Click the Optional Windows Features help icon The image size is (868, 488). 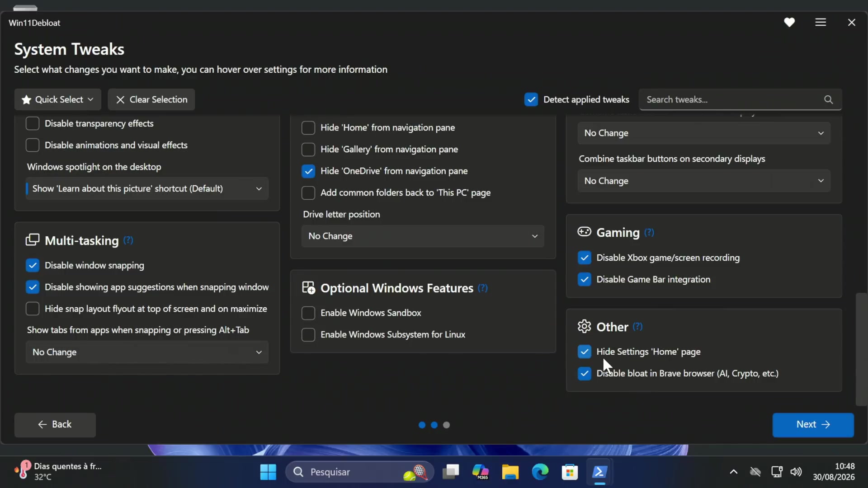point(483,288)
